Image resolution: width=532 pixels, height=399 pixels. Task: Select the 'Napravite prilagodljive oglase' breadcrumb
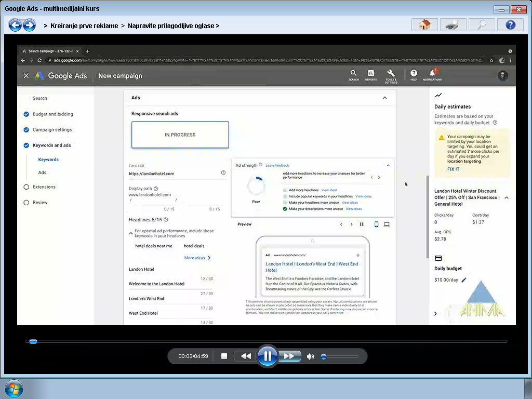[x=171, y=25]
